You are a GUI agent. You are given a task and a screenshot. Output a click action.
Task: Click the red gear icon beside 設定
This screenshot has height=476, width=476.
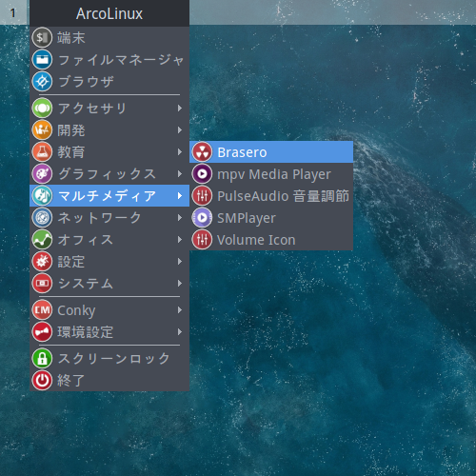click(x=42, y=261)
